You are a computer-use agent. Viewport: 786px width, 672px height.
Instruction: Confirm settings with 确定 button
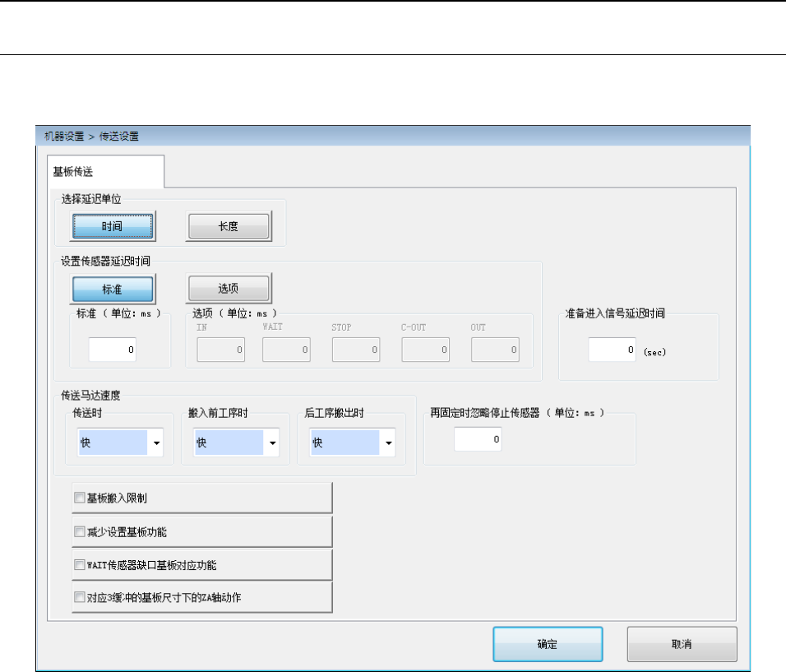[x=548, y=644]
